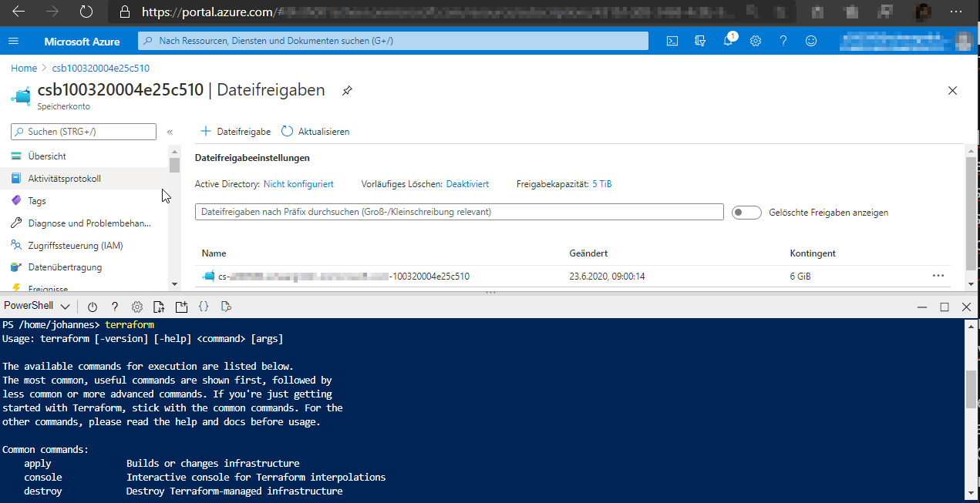
Task: Click the Übersicht icon in the sidebar
Action: point(16,156)
